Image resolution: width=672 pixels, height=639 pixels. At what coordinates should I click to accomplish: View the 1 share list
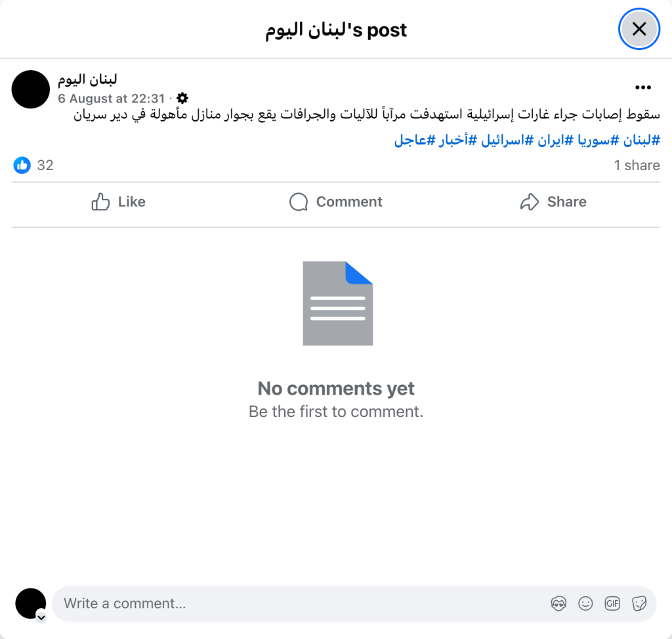637,165
